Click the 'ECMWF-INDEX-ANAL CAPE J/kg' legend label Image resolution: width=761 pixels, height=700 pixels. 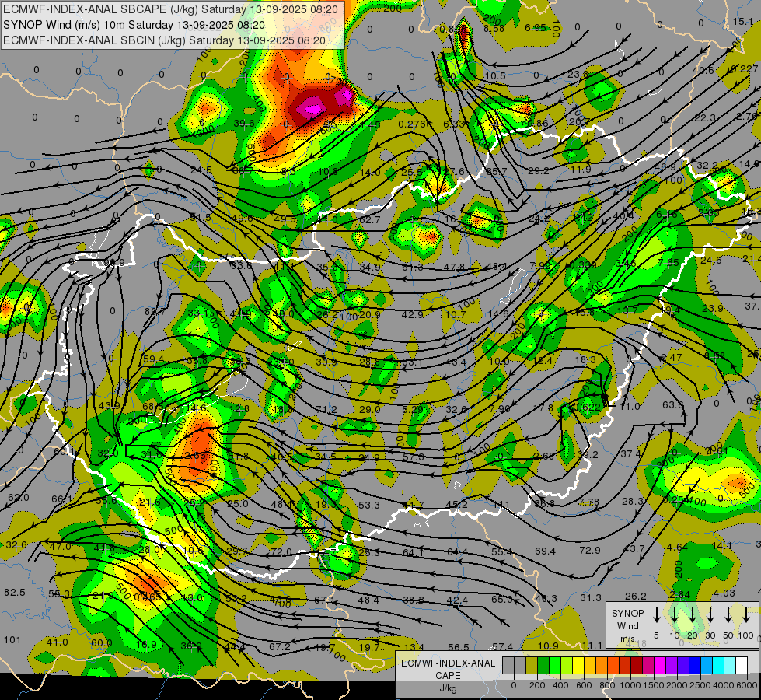point(448,675)
